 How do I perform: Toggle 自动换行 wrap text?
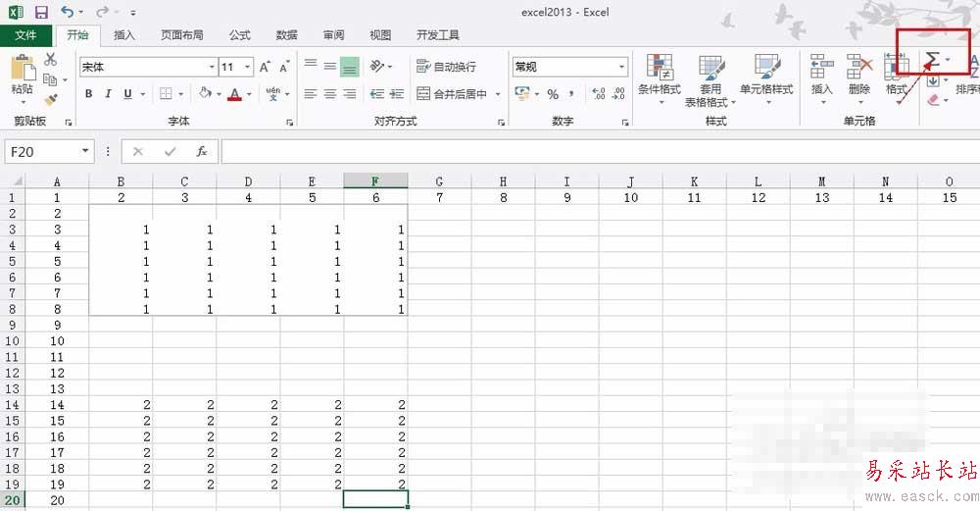446,67
